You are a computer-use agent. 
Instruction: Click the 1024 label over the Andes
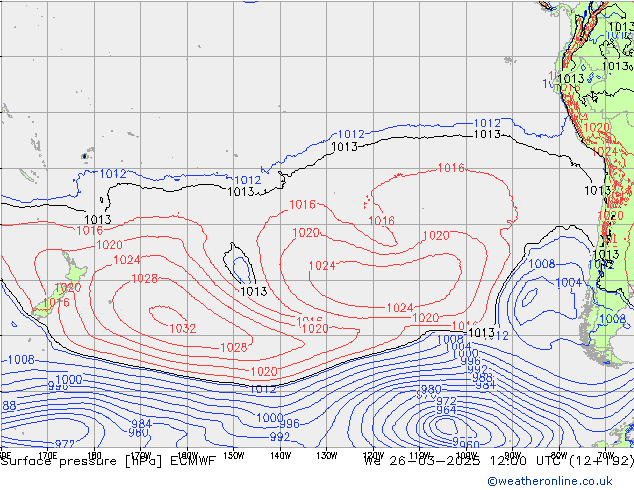pyautogui.click(x=605, y=152)
